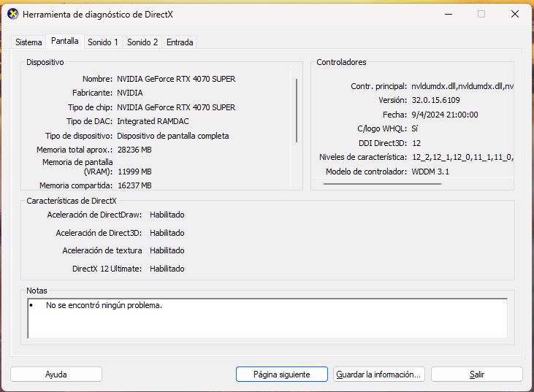The width and height of the screenshot is (534, 392).
Task: Close the DirectX diagnostic window
Action: [x=515, y=15]
